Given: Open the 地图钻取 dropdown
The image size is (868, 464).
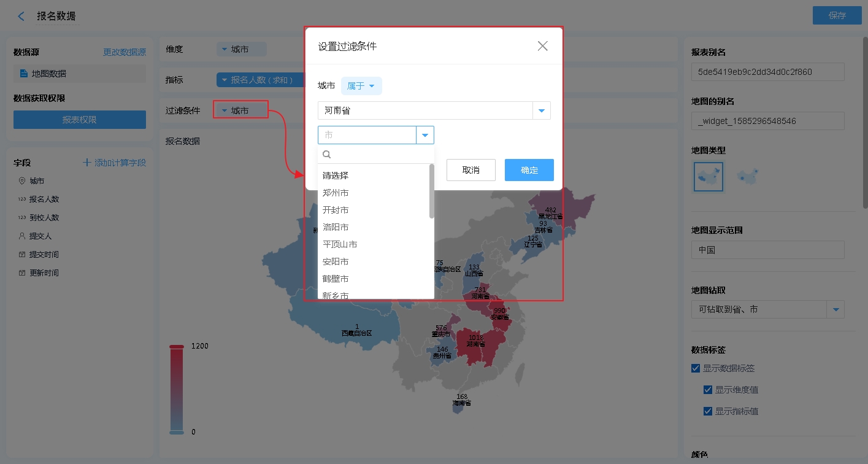Looking at the screenshot, I should (835, 310).
